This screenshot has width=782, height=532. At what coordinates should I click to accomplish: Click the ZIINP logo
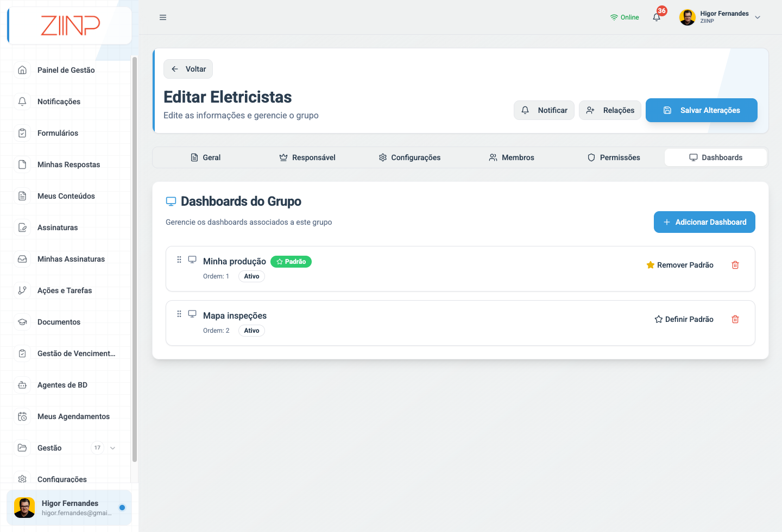pos(71,26)
